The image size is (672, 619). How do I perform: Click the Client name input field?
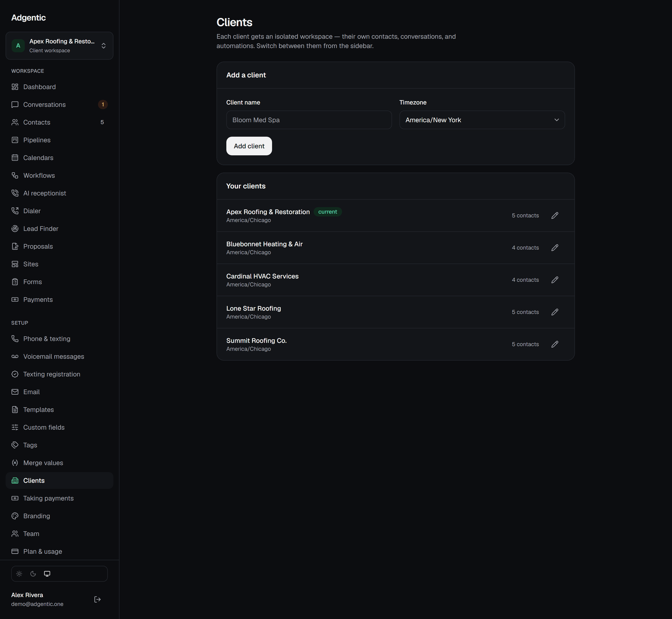point(309,120)
